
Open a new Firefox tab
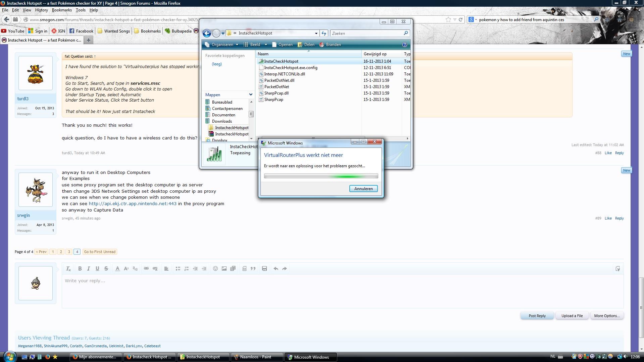point(89,40)
